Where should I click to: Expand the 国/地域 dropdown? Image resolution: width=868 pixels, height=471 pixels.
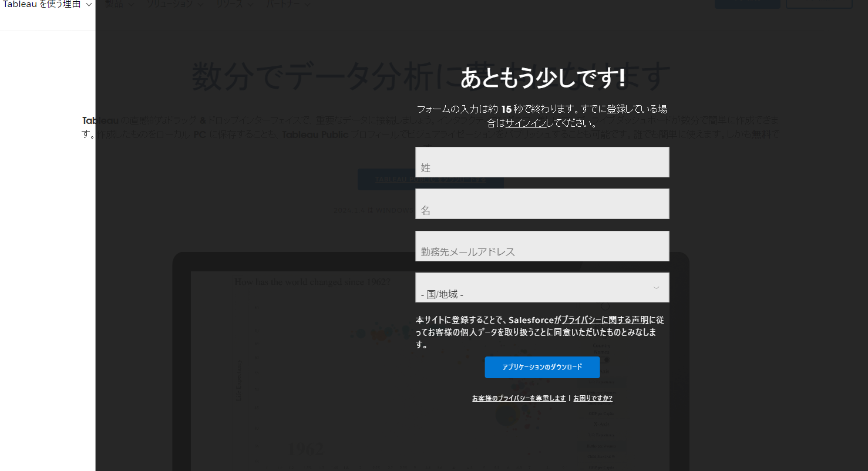(542, 288)
